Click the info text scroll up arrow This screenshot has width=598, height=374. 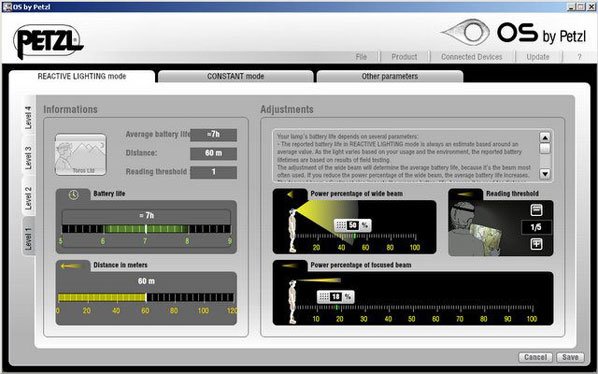(x=545, y=138)
